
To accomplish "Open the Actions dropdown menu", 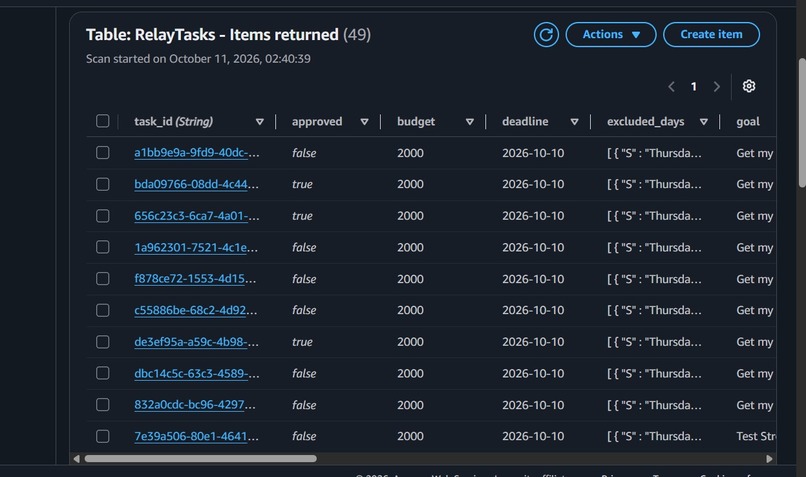I will [611, 34].
